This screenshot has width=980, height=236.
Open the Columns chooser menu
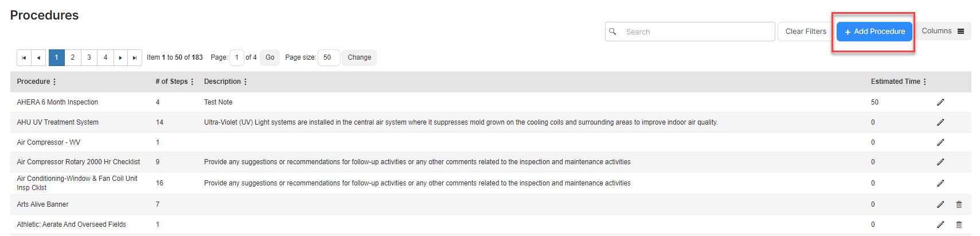943,31
